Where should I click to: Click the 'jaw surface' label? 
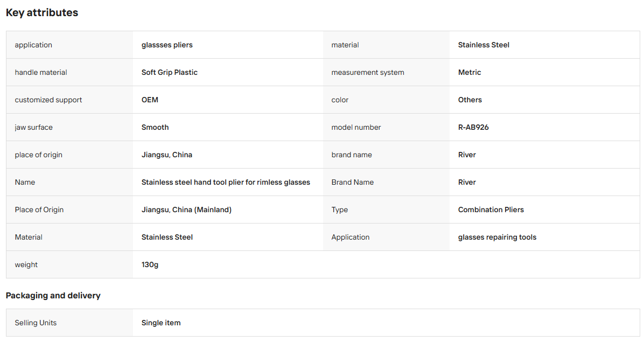click(x=34, y=127)
